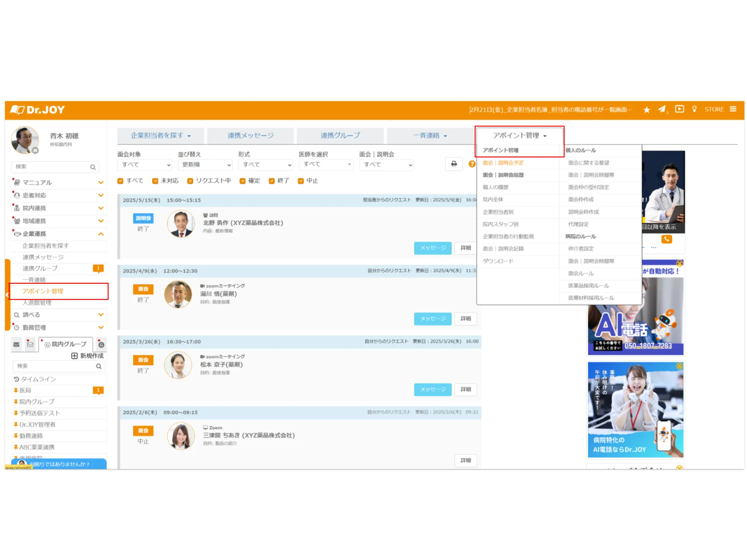Click the video play icon in header
Viewport: 747px width, 560px height.
(679, 109)
